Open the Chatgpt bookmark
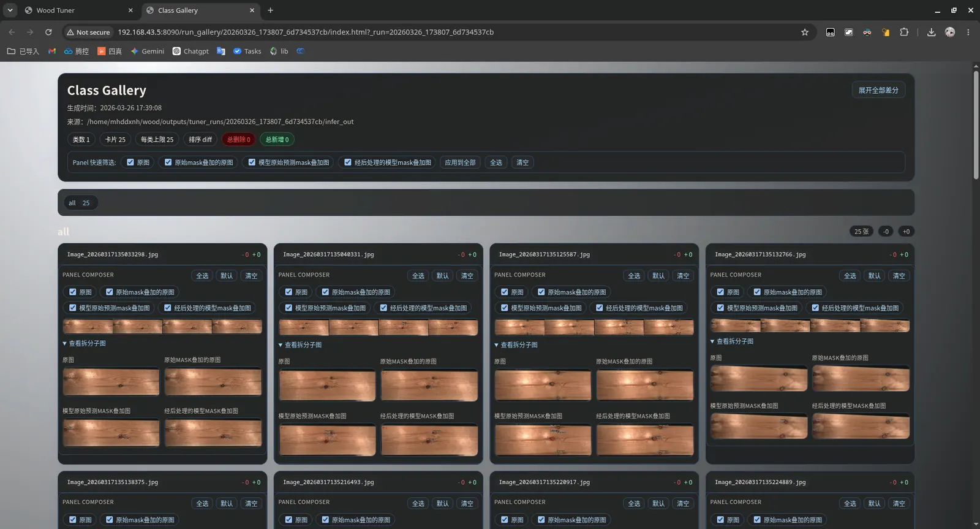980x529 pixels. pos(191,51)
